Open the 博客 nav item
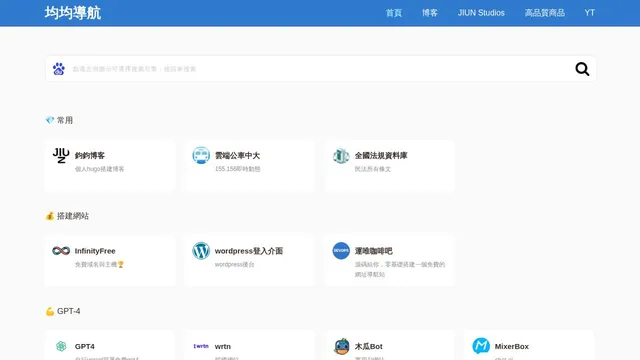This screenshot has height=360, width=640. pos(430,13)
